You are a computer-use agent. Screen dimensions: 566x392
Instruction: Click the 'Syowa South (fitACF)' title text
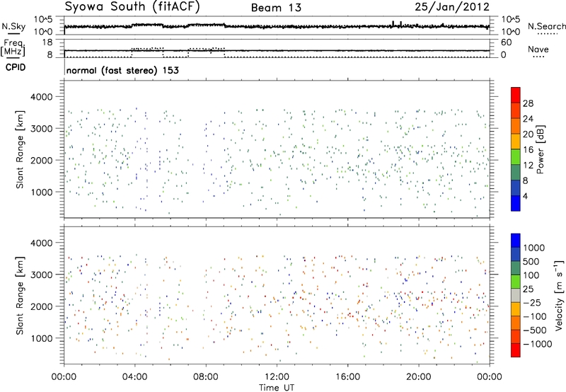click(x=132, y=7)
